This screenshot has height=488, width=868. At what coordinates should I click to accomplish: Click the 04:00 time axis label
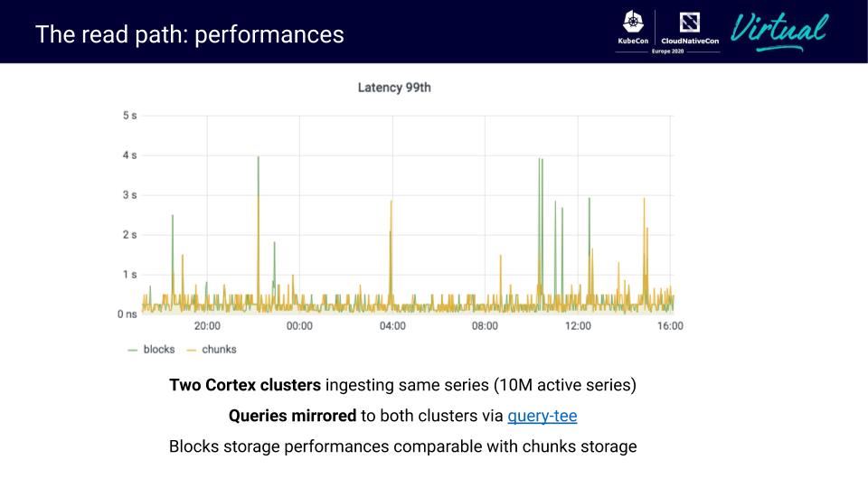tap(392, 326)
